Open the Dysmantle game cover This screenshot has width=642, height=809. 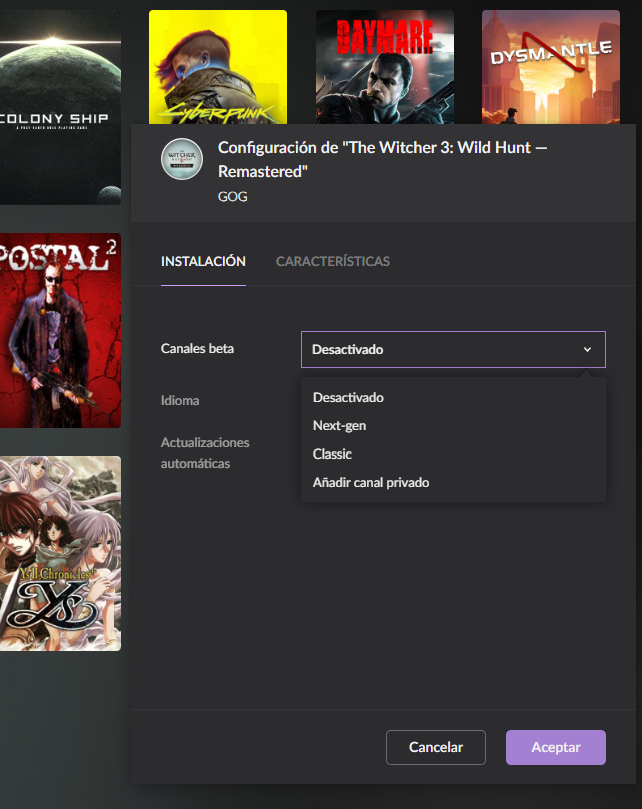tap(551, 67)
